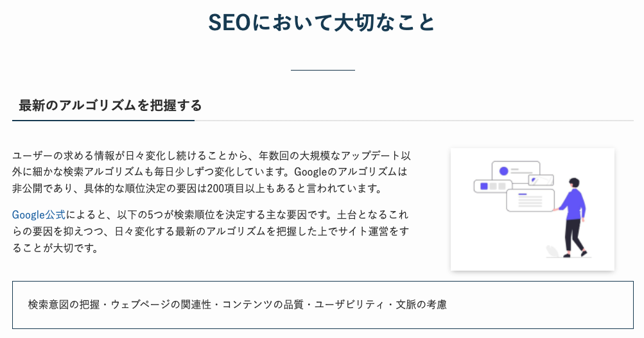
Task: Select the 最新のアルゴリズムを把握する section heading
Action: tap(110, 106)
